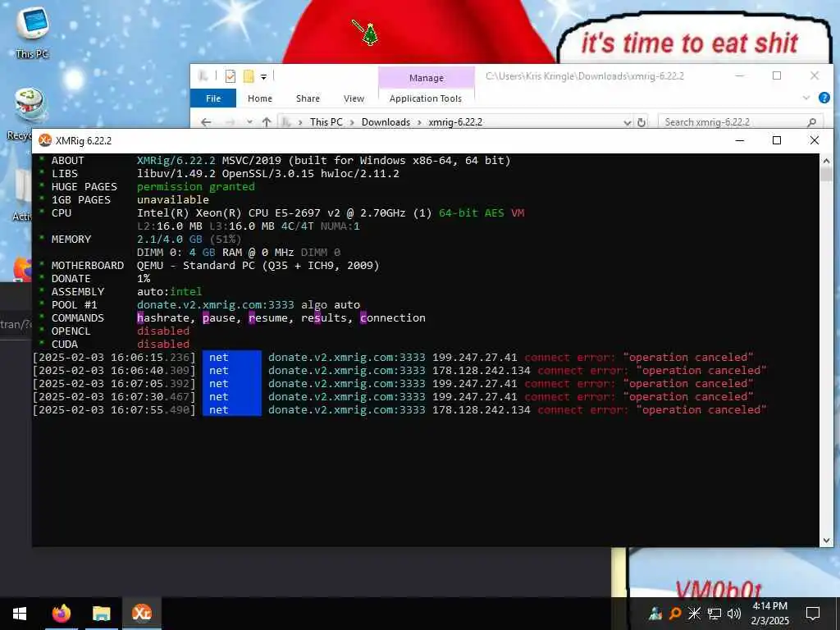Click the Properties checkmark icon in Explorer's quick access toolbar

coord(231,76)
